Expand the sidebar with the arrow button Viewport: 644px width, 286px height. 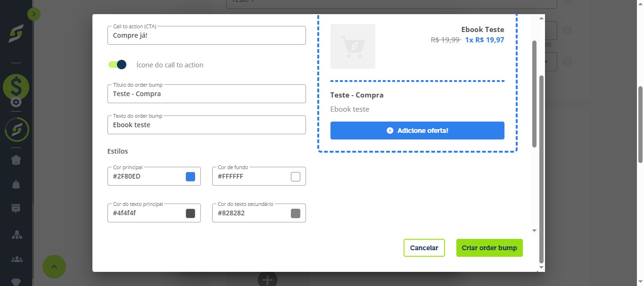pyautogui.click(x=34, y=15)
